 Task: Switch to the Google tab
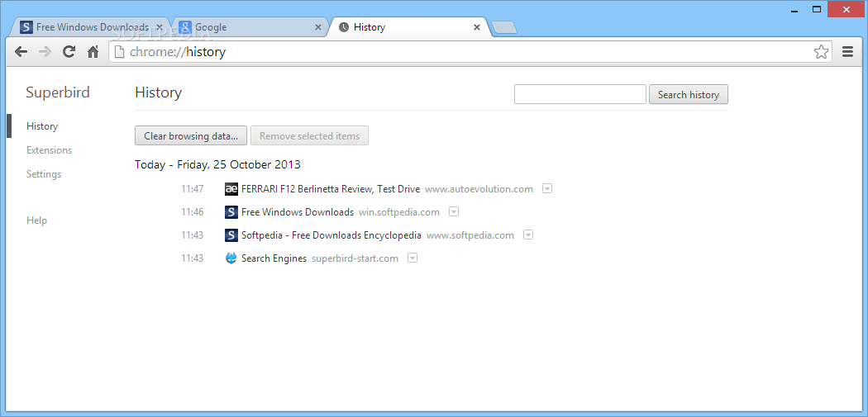click(250, 27)
